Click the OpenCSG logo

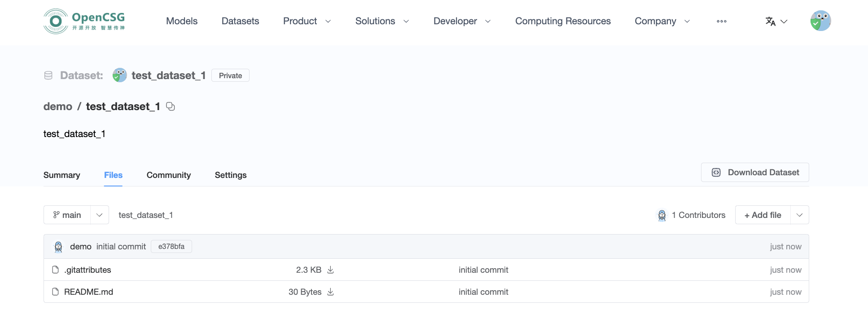pyautogui.click(x=84, y=21)
